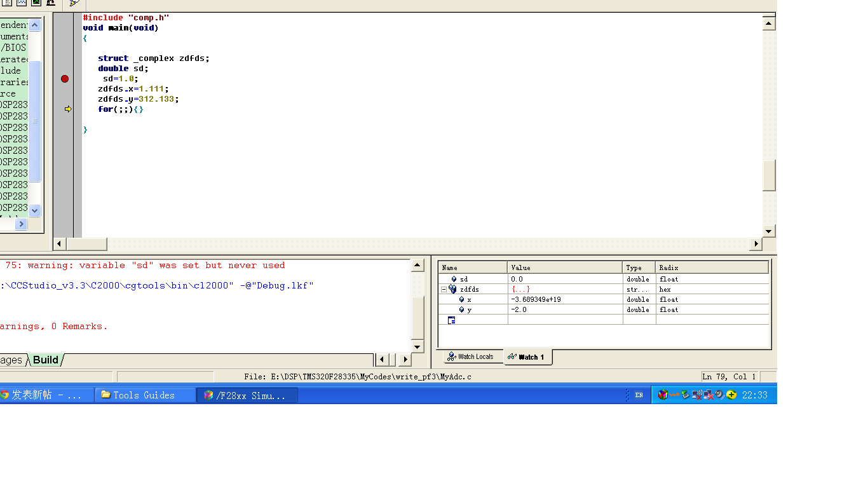Click the MyAdc.c file path in status bar
Viewport: 868px width, 488px height.
[x=358, y=377]
